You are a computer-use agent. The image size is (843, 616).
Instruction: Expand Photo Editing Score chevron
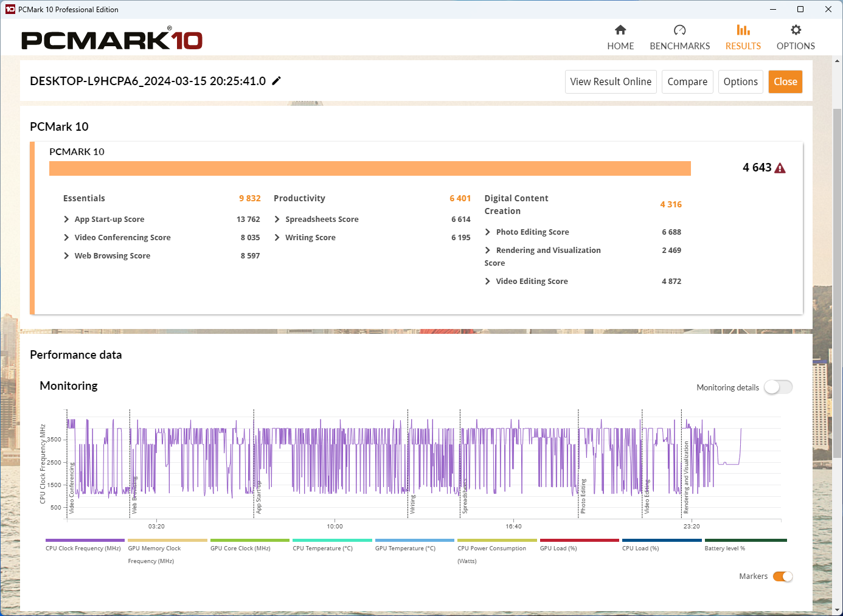tap(488, 232)
